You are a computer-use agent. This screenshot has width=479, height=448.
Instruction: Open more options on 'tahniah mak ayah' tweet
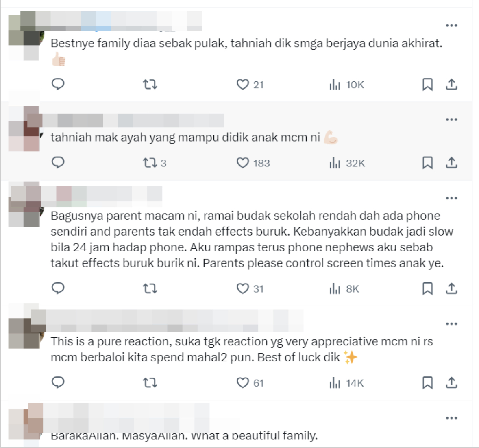[451, 120]
